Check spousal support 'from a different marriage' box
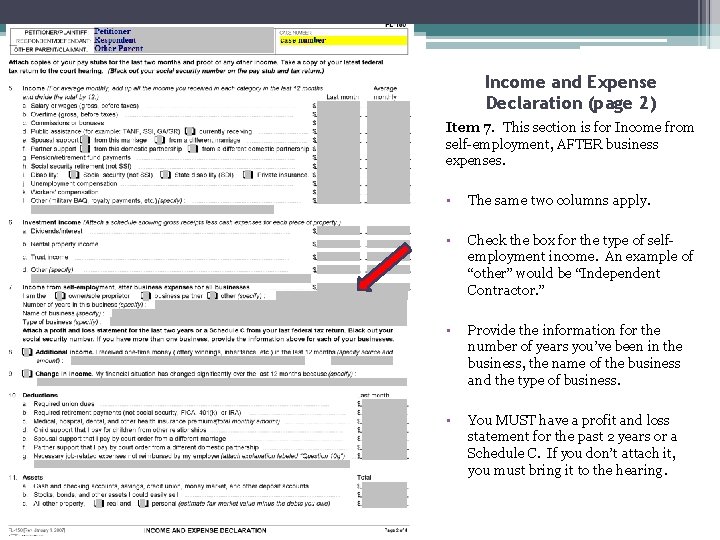This screenshot has height=540, width=720. pos(159,140)
